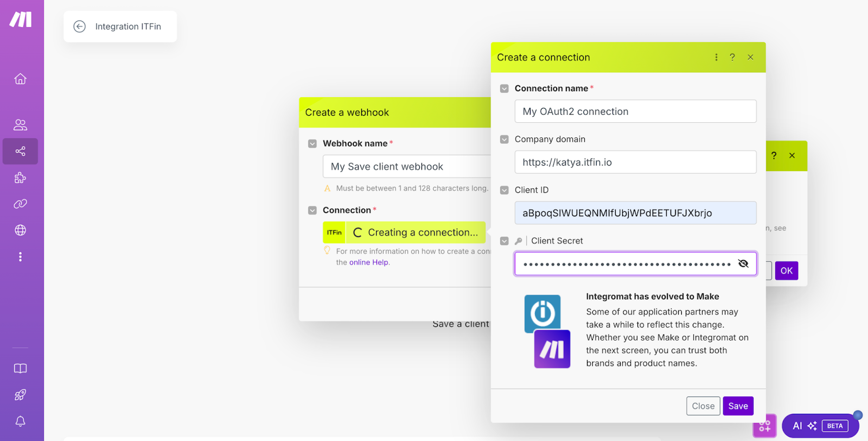
Task: Open More three-dots sidebar menu
Action: pyautogui.click(x=20, y=256)
